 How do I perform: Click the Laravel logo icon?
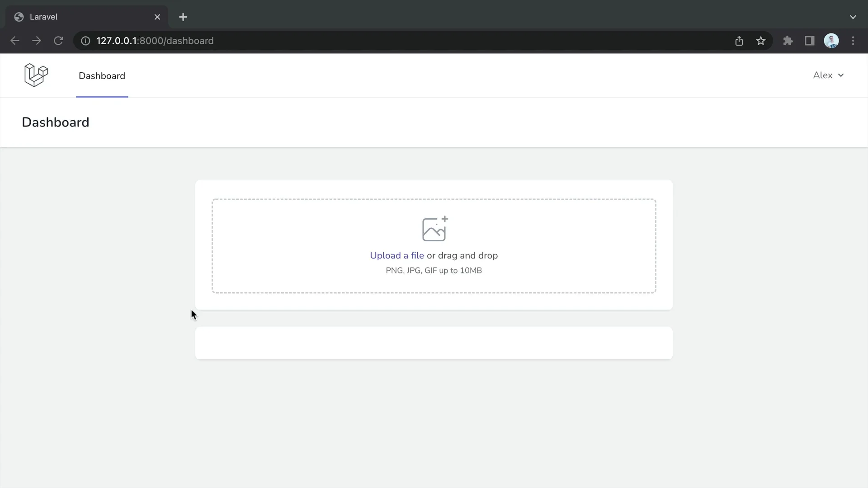point(36,75)
